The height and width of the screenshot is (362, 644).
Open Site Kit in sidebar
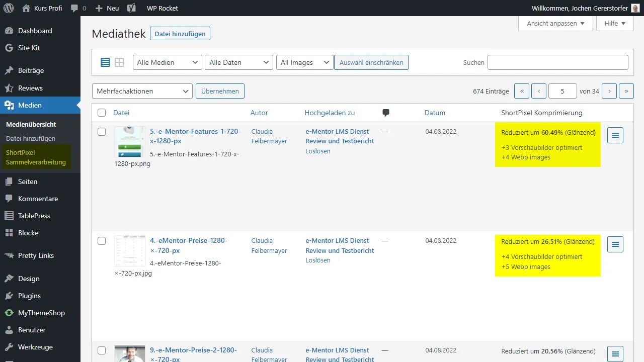[x=40, y=48]
